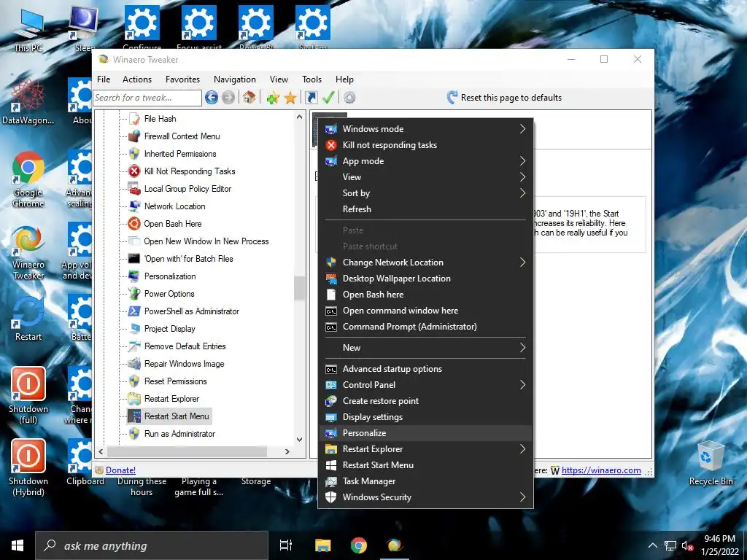Expand the App mode submenu arrow
Screen dimensions: 747x560
click(522, 161)
